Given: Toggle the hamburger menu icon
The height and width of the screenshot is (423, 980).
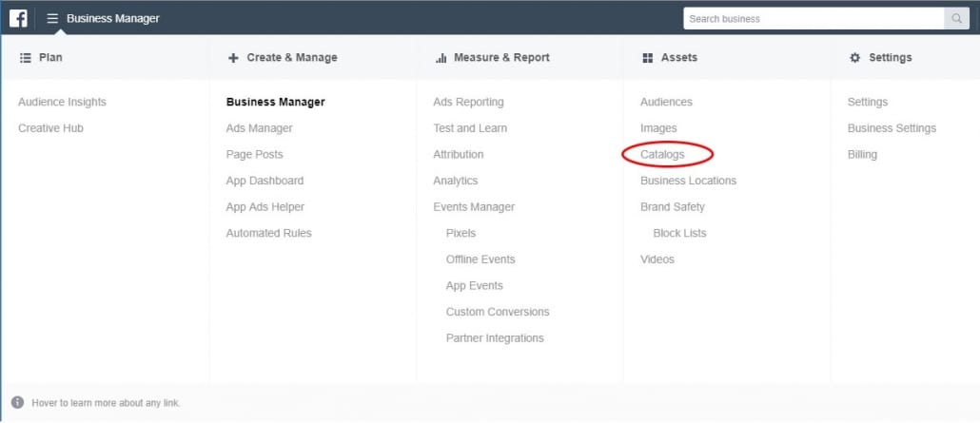Looking at the screenshot, I should pos(52,18).
